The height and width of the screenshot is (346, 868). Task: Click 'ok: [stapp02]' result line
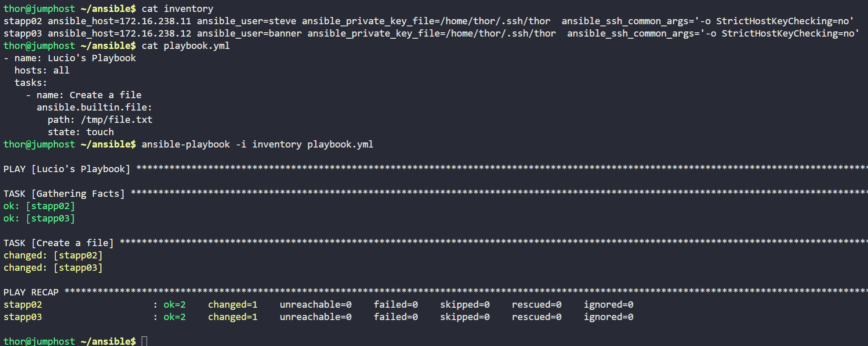point(39,206)
